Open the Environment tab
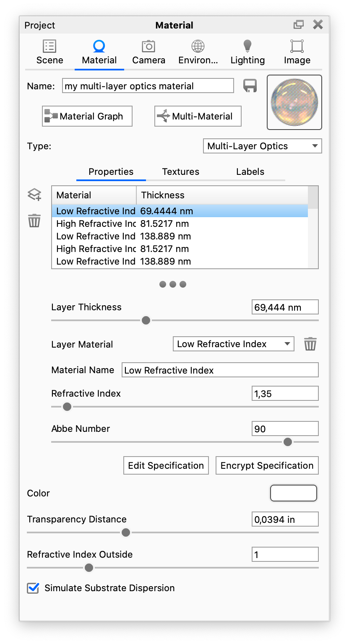The image size is (349, 644). [198, 52]
